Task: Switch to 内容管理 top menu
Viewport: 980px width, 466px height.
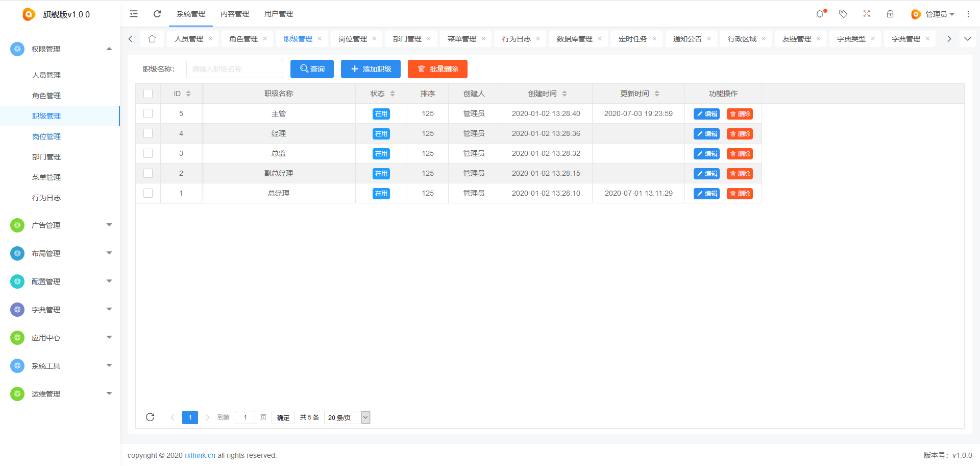Action: pyautogui.click(x=235, y=14)
